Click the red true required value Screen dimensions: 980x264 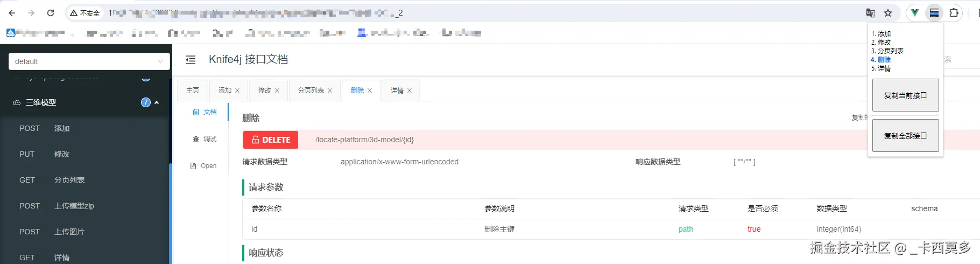(754, 229)
